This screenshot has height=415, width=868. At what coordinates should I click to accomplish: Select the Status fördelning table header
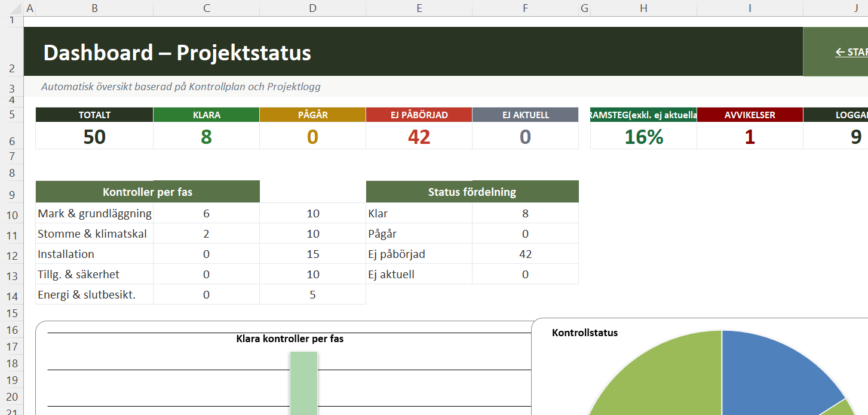coord(472,192)
